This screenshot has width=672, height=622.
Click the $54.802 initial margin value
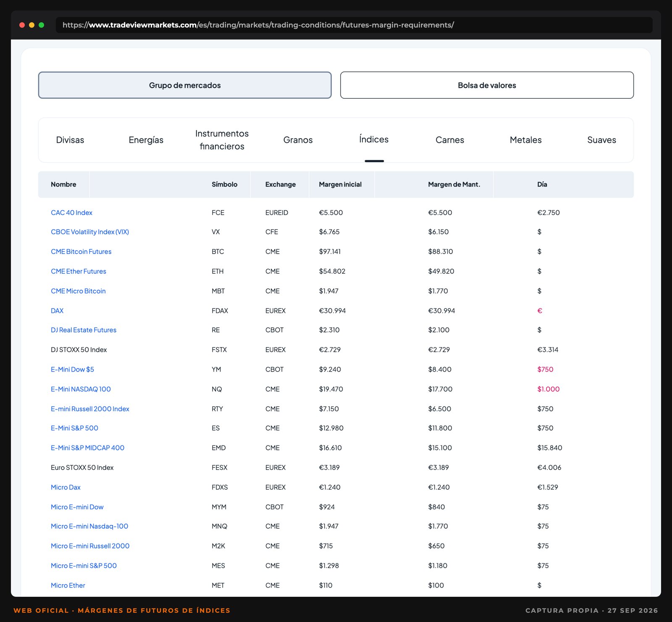click(332, 271)
